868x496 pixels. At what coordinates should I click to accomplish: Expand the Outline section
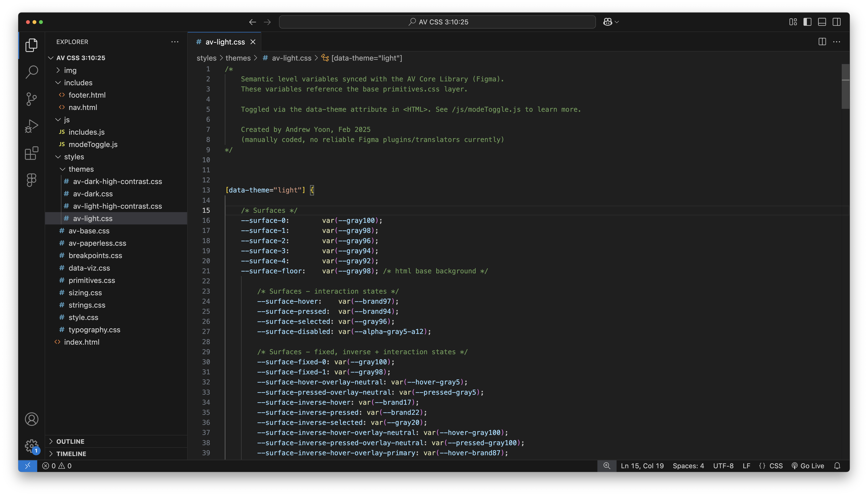tap(116, 441)
